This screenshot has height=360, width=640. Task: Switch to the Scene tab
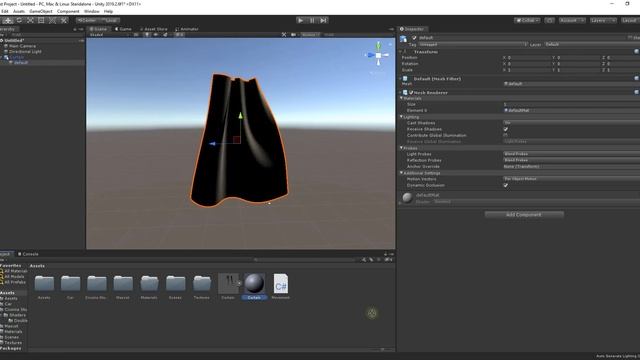[x=98, y=29]
